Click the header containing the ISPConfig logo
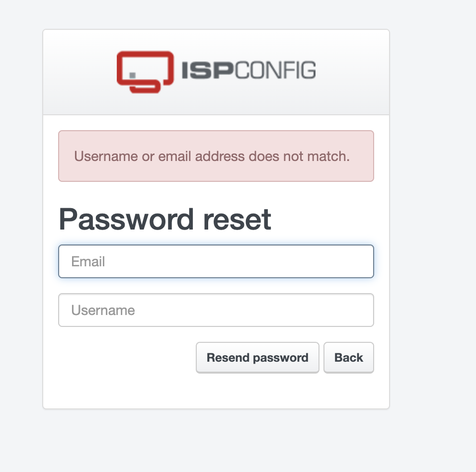476x472 pixels. (216, 71)
